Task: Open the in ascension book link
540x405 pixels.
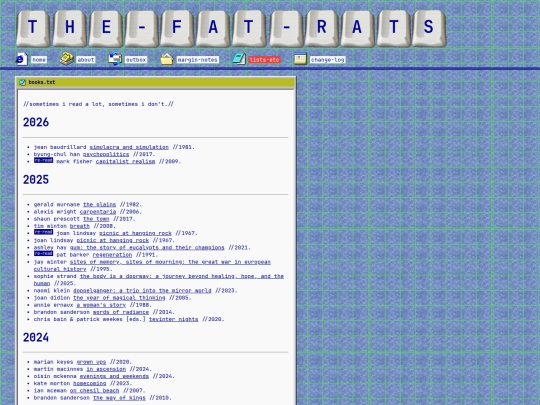Action: coord(106,369)
